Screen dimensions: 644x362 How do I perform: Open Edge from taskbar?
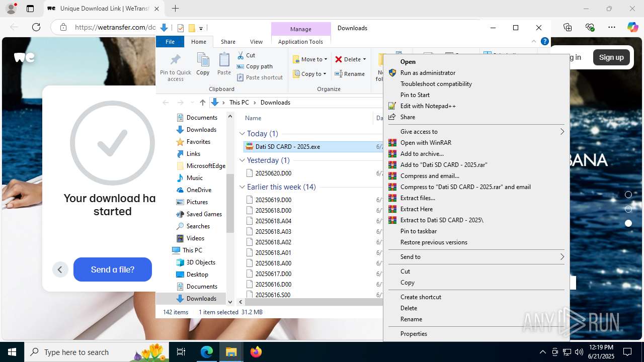(x=207, y=352)
